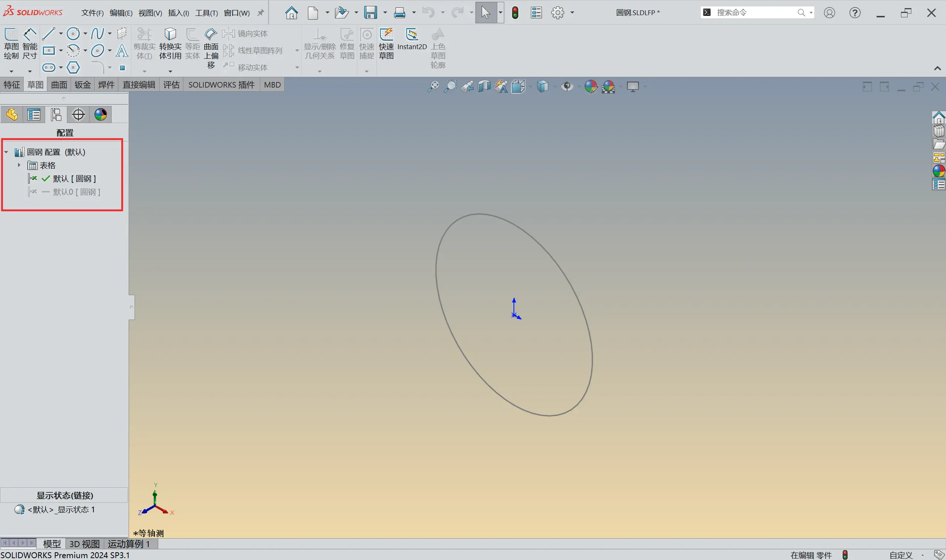Switch to the 钣金 ribbon tab
This screenshot has width=946, height=560.
[82, 85]
